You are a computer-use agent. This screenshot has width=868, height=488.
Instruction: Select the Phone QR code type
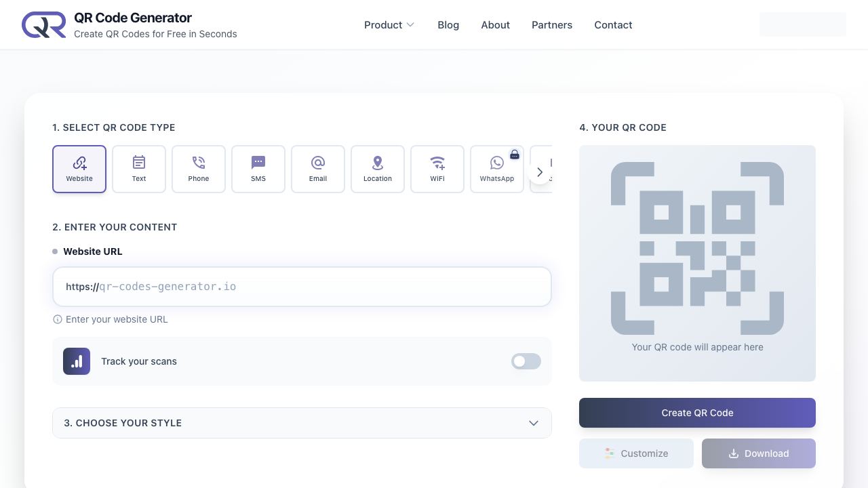pyautogui.click(x=199, y=169)
